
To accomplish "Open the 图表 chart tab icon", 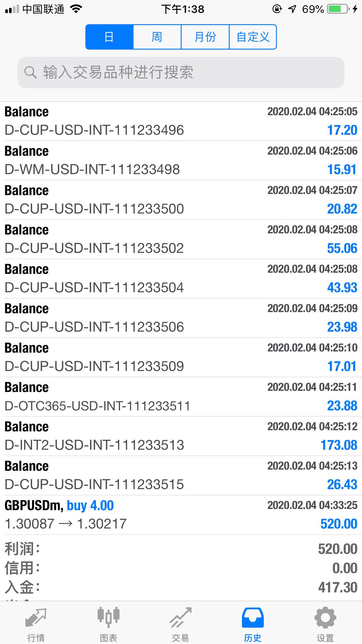I will pyautogui.click(x=108, y=617).
